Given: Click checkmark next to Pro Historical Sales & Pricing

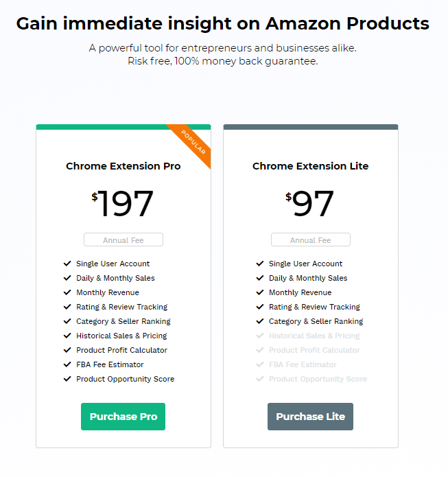Looking at the screenshot, I should tap(67, 336).
